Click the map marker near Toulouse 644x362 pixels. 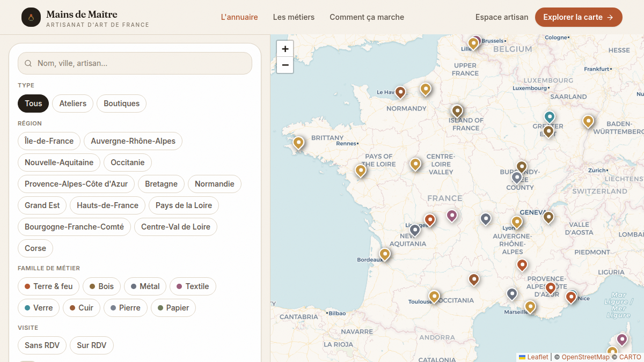click(434, 297)
